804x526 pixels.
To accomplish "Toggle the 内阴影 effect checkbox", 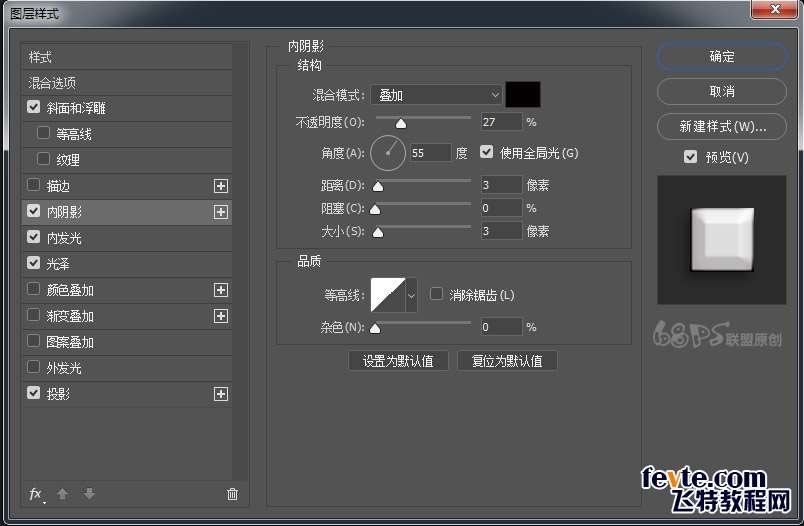I will coord(33,211).
